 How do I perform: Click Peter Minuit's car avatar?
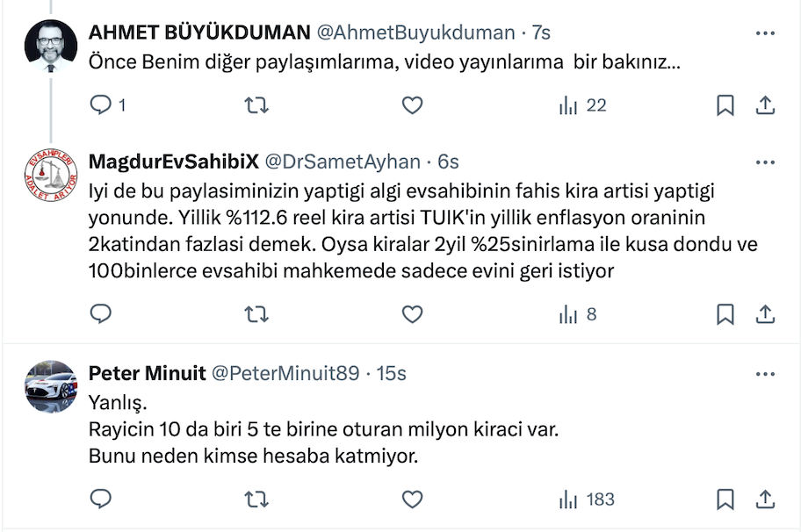[51, 386]
